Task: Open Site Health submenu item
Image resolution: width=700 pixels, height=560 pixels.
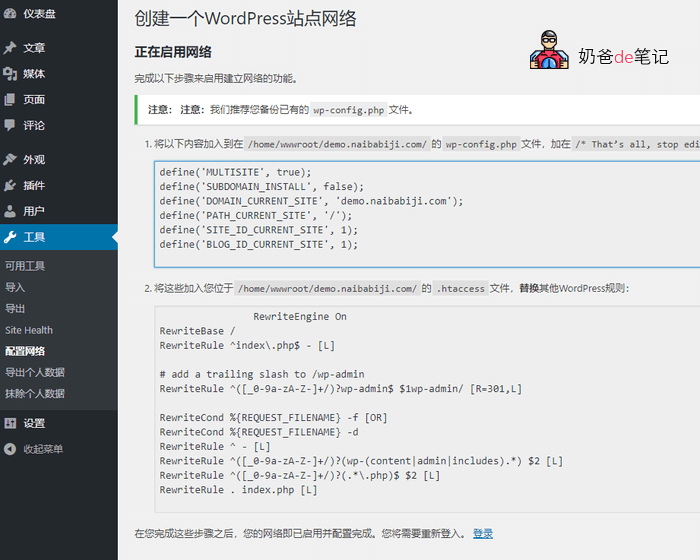Action: [29, 330]
